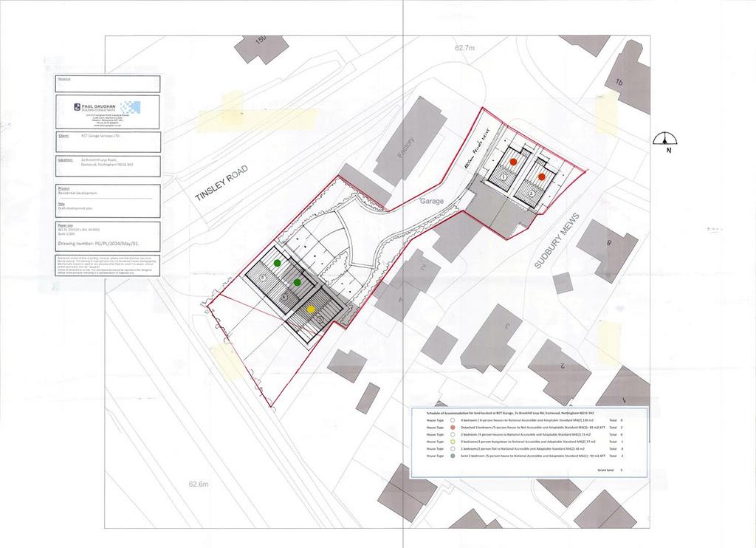
Task: Click the Garage label on the site
Action: (431, 201)
